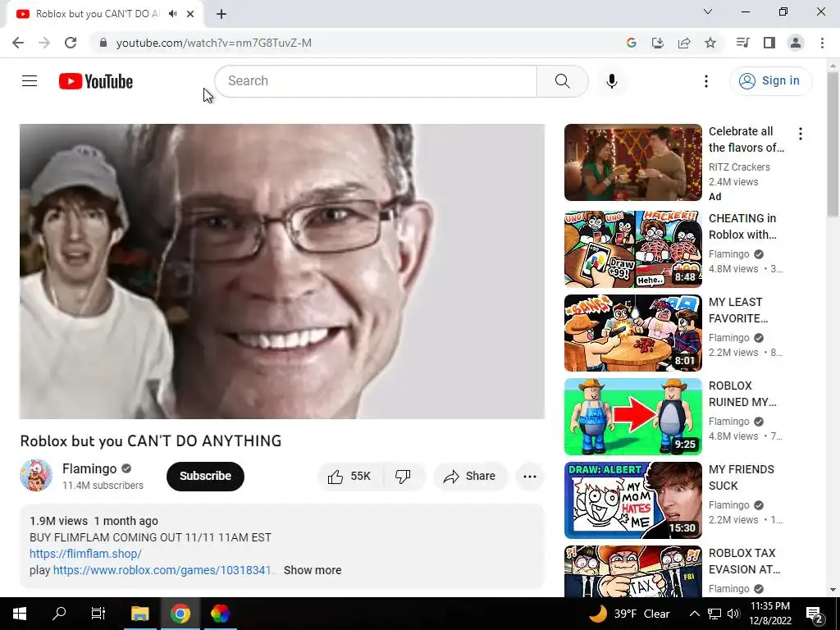Open the weather widget 39°F Clear
This screenshot has width=840, height=630.
pyautogui.click(x=630, y=614)
